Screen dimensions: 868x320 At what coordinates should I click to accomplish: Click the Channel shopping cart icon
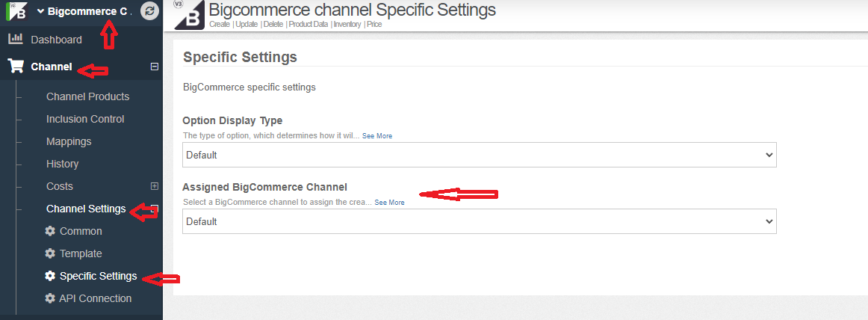pyautogui.click(x=15, y=67)
